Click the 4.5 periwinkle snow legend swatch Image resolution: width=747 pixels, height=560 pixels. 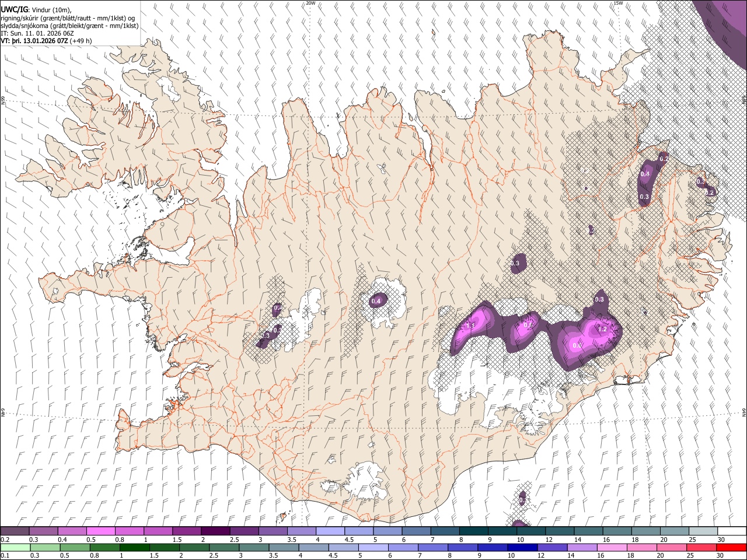click(358, 531)
